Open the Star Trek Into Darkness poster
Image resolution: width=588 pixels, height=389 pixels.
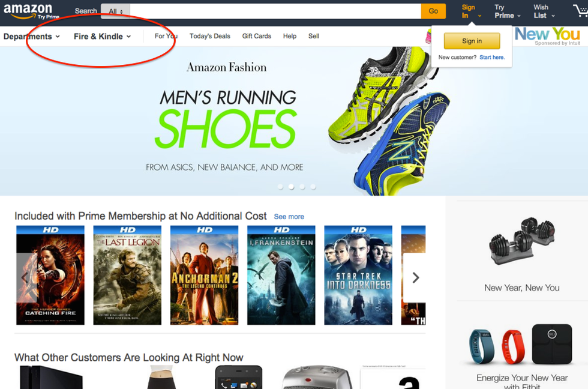coord(358,275)
